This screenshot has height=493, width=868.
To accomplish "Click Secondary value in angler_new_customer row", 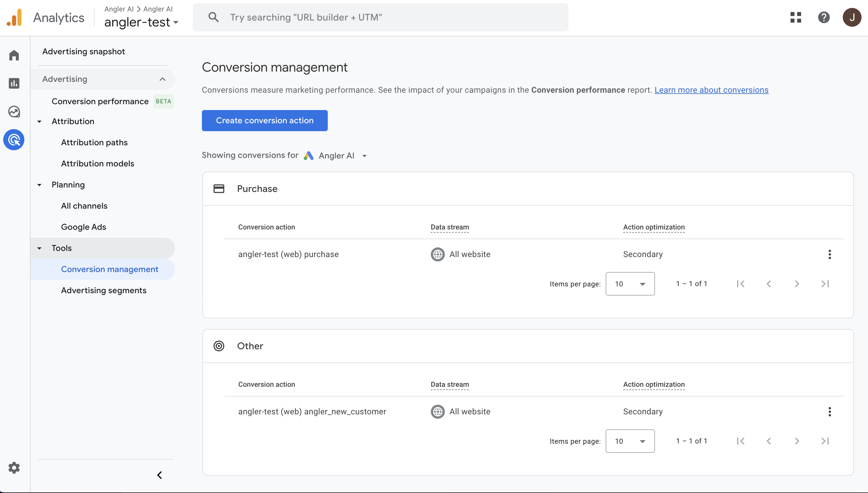I will click(x=643, y=412).
